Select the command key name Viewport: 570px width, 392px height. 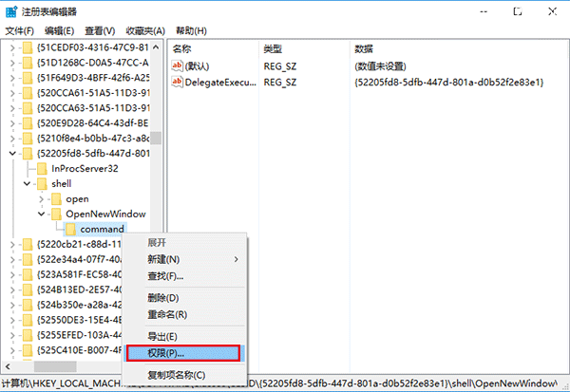(x=103, y=230)
